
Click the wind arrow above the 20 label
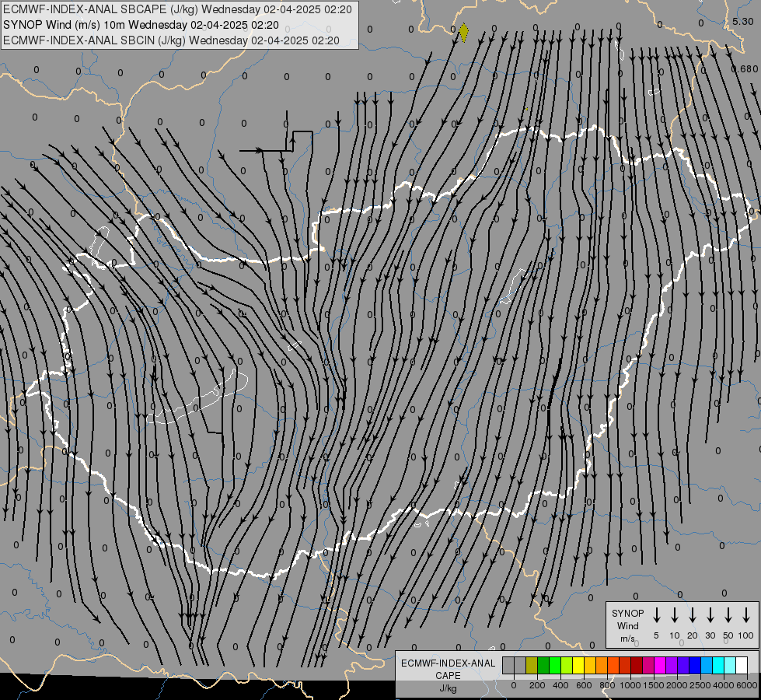tap(693, 615)
